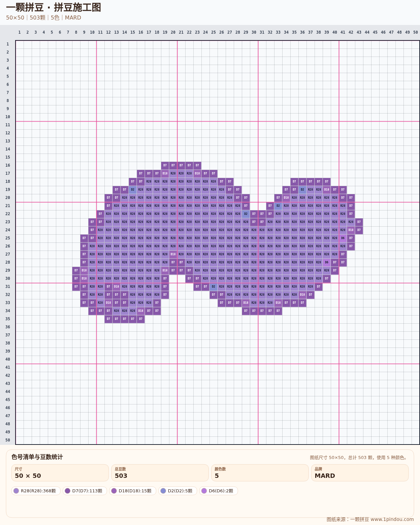This screenshot has height=525, width=420.
Task: Click the D18 bead in row 20
Action: (x=286, y=198)
